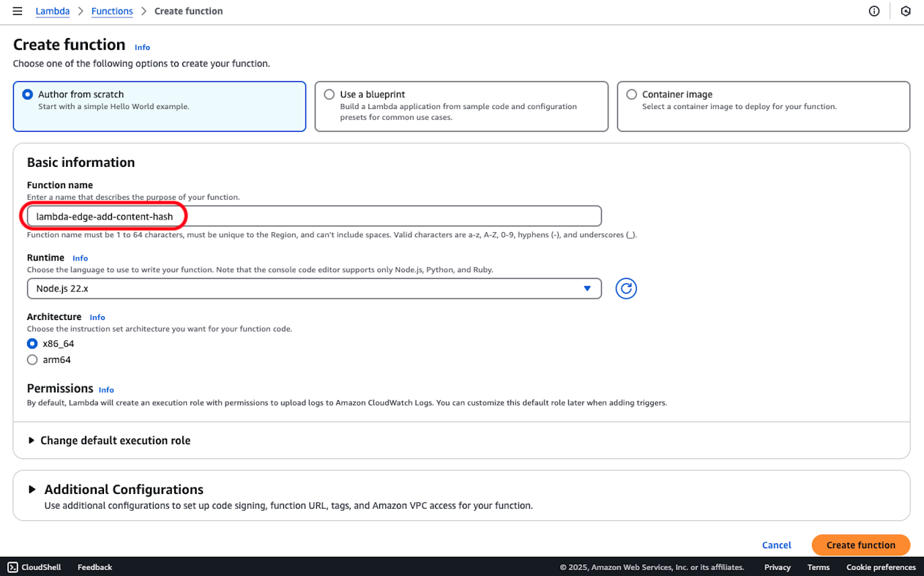Click the Create function breadcrumb text
Screen dimensions: 924x576
click(x=189, y=11)
